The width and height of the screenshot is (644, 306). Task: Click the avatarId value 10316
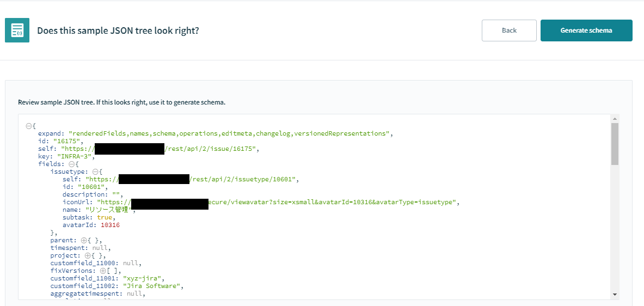coord(110,225)
